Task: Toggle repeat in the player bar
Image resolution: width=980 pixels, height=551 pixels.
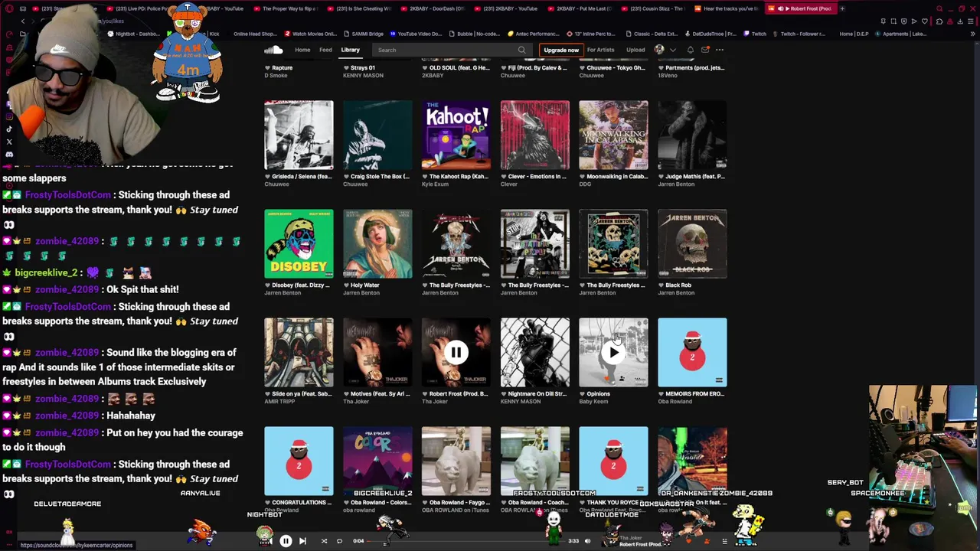Action: 339,541
